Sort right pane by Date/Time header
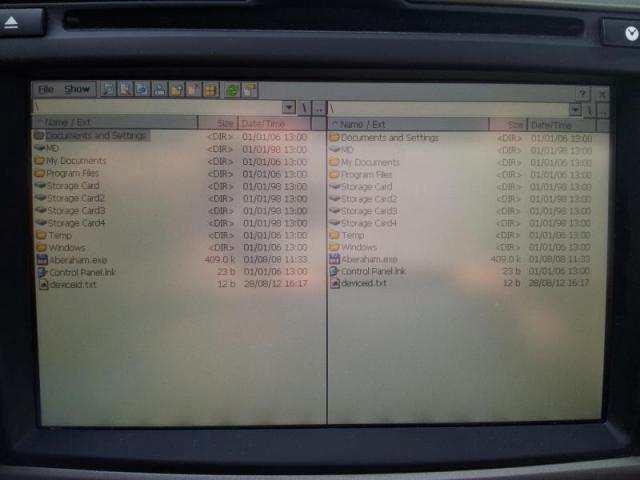This screenshot has width=640, height=480. (562, 125)
